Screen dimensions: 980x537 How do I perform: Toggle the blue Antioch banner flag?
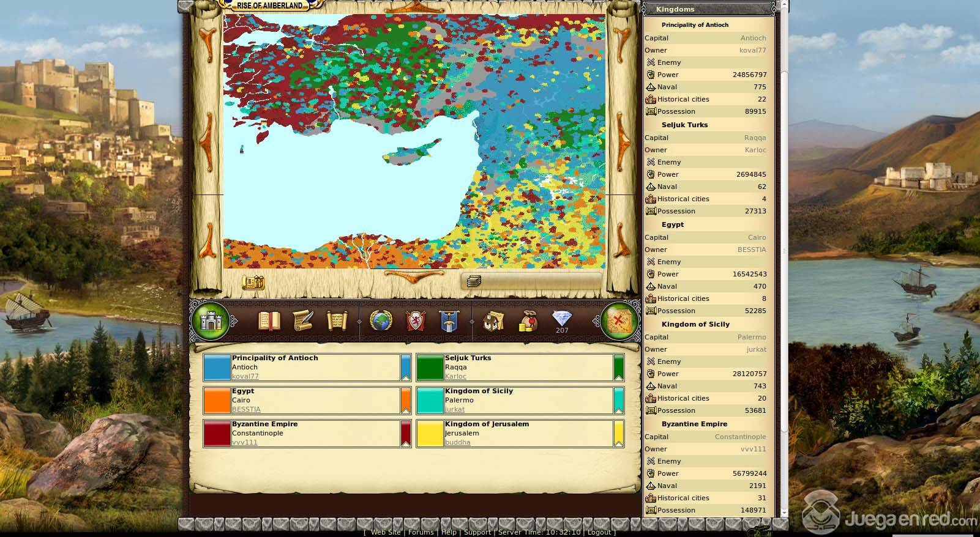(x=405, y=368)
